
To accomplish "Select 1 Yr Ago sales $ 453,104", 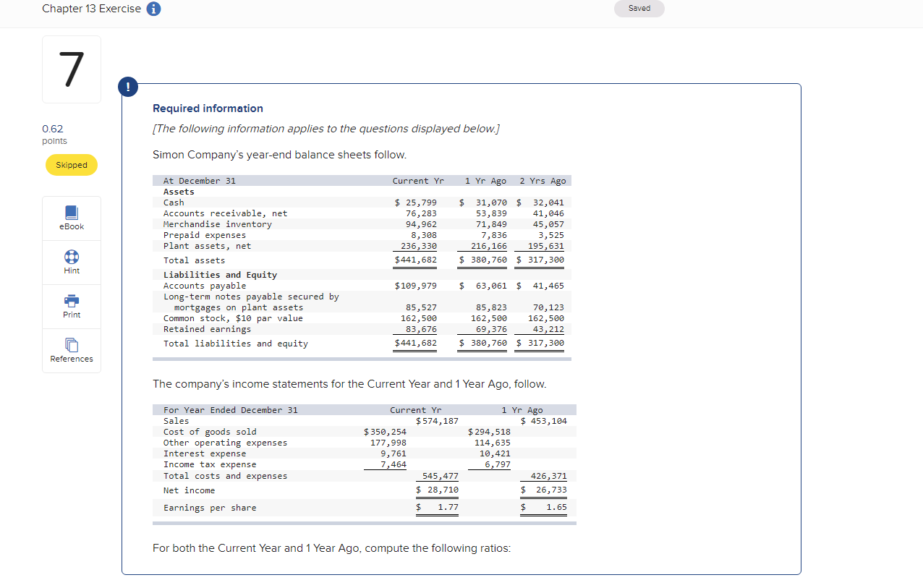I will (x=544, y=421).
